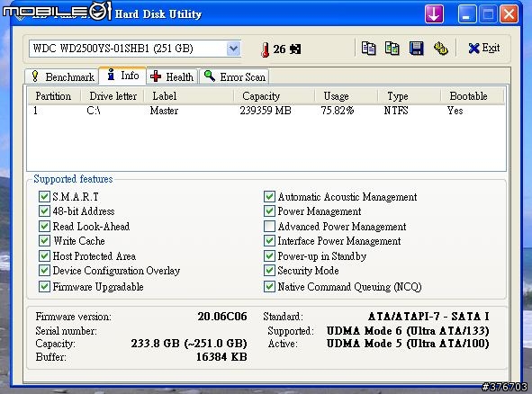
Task: Toggle Automatic Acoustic Management checkbox
Action: [269, 197]
